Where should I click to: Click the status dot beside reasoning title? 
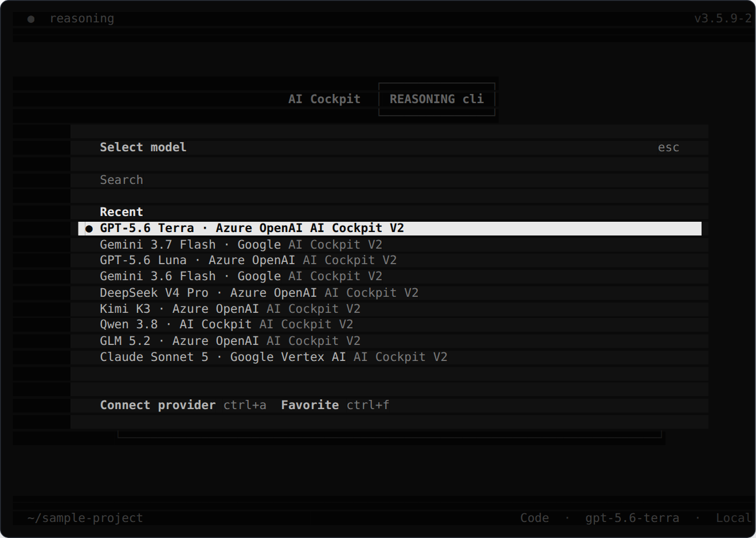(x=31, y=19)
